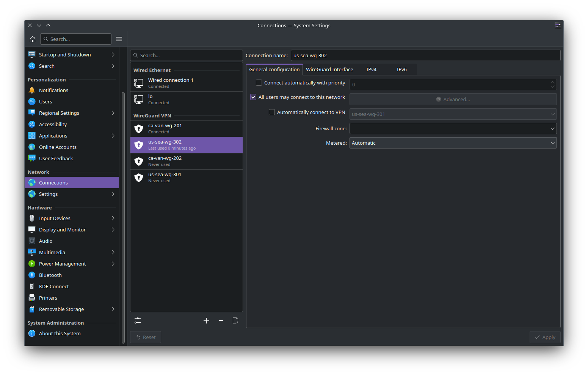
Task: Enable Connect automatically with priority
Action: click(259, 83)
